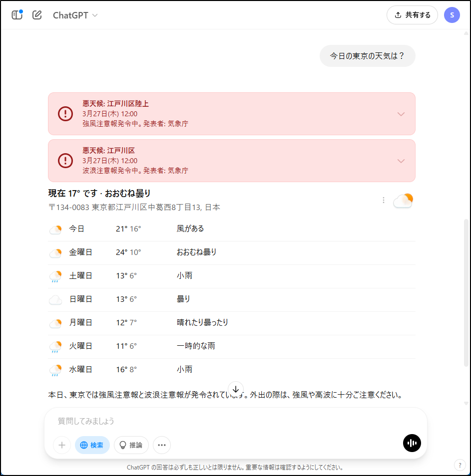Open attachment options via the plus icon
471x476 pixels.
click(61, 445)
